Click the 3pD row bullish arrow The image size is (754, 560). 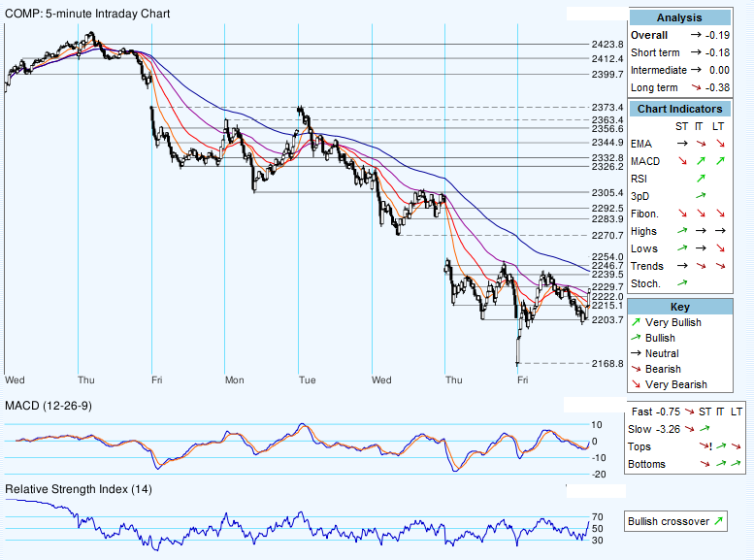701,196
